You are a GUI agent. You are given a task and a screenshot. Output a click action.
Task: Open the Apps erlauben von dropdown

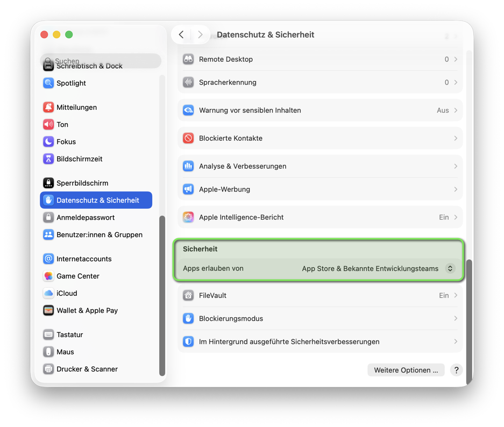click(x=450, y=268)
